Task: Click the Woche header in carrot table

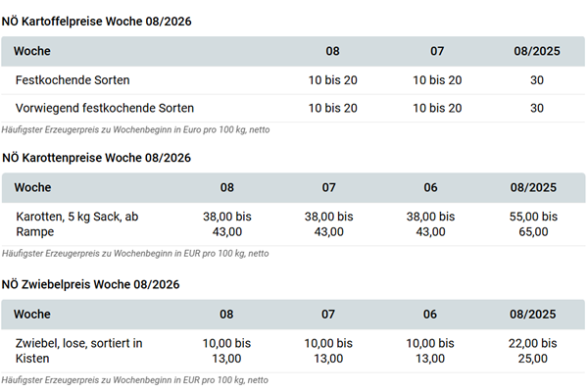Action: [x=33, y=187]
